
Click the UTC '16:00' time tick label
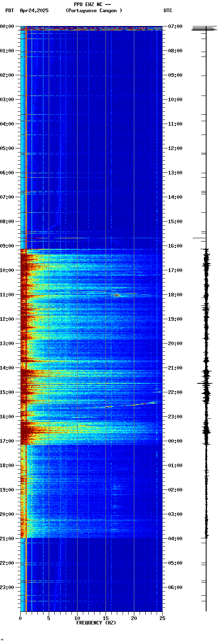click(175, 246)
